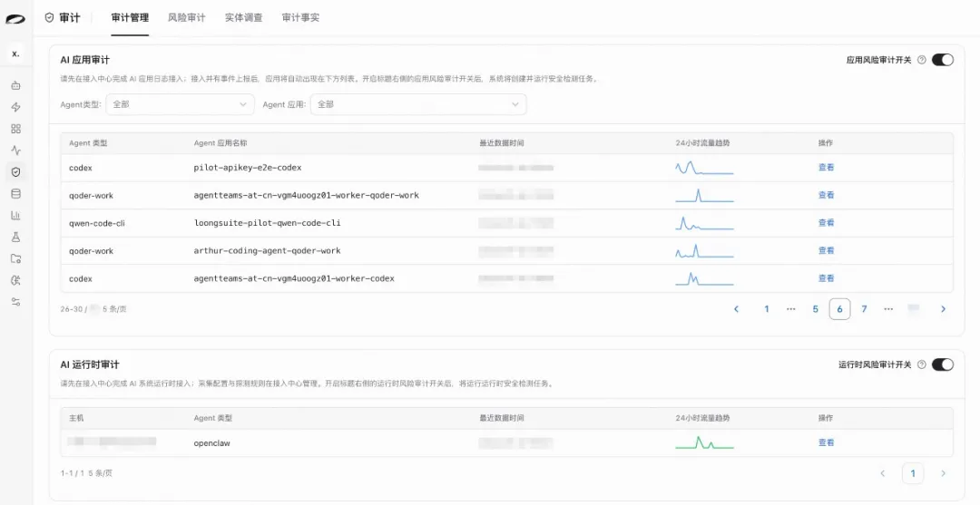Open the 'x.' workspace switcher
Viewport: 980px width, 505px height.
pyautogui.click(x=15, y=53)
